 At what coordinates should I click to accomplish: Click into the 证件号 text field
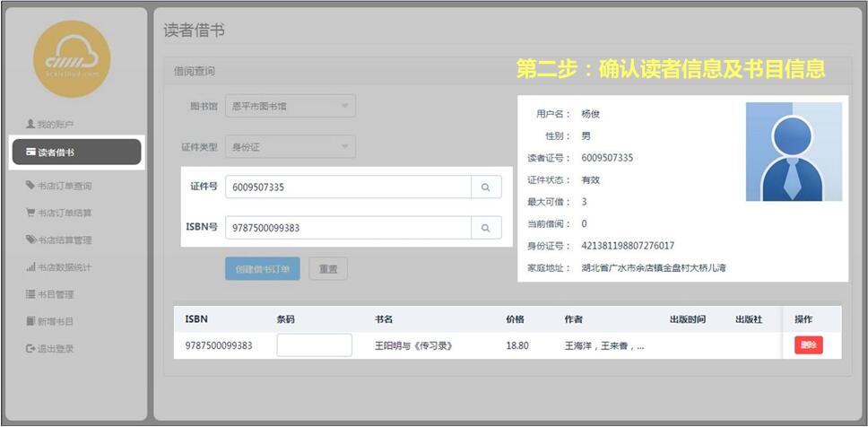click(x=348, y=187)
